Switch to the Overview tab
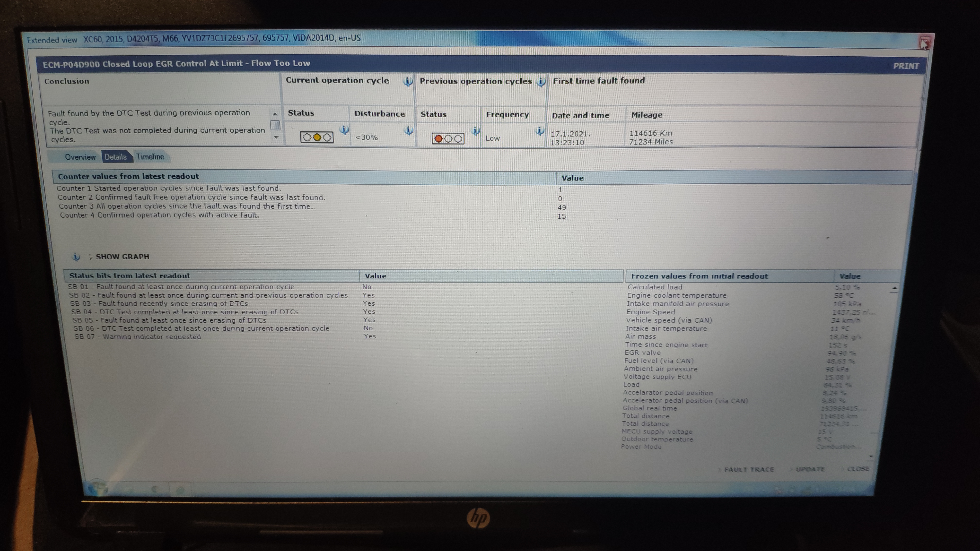Image resolution: width=980 pixels, height=551 pixels. pyautogui.click(x=80, y=157)
